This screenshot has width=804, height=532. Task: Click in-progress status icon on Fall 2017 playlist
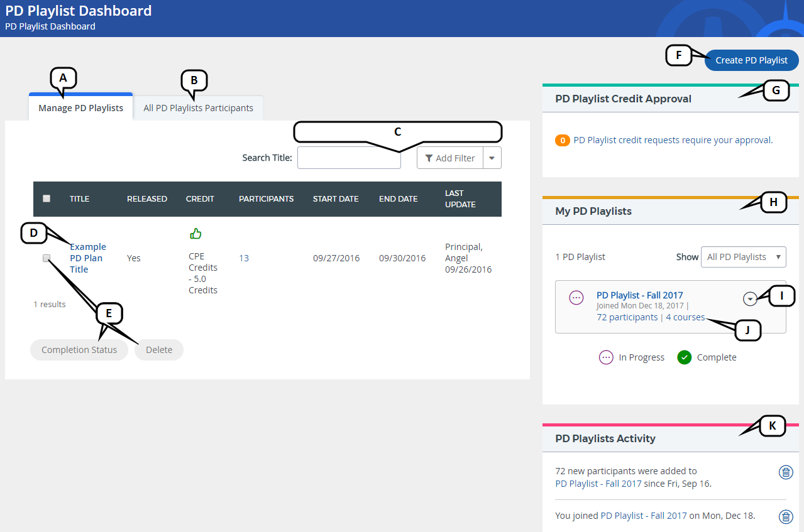[576, 298]
